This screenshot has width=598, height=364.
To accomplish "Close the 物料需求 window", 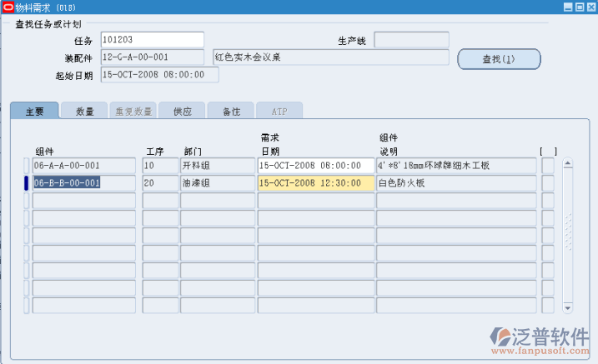I will pos(589,6).
